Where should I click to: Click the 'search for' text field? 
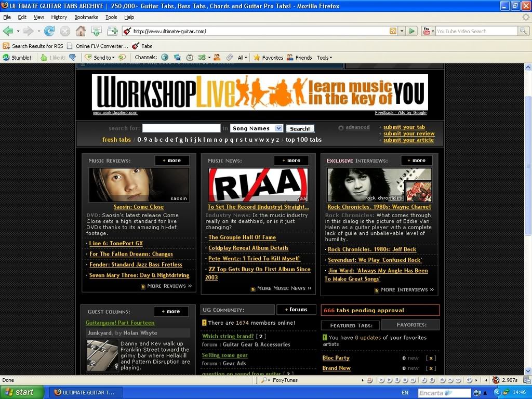pos(181,128)
